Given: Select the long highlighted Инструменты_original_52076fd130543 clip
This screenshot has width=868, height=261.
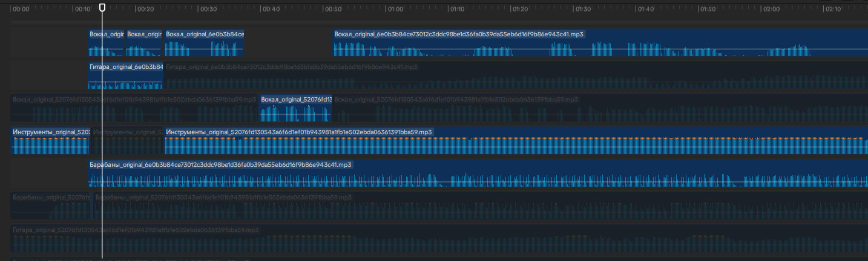Looking at the screenshot, I should click(x=516, y=140).
